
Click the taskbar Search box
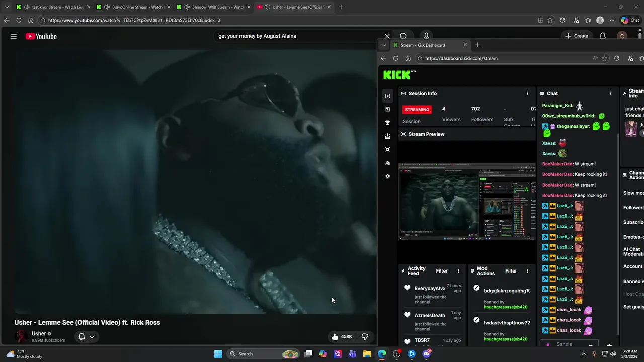pyautogui.click(x=263, y=354)
